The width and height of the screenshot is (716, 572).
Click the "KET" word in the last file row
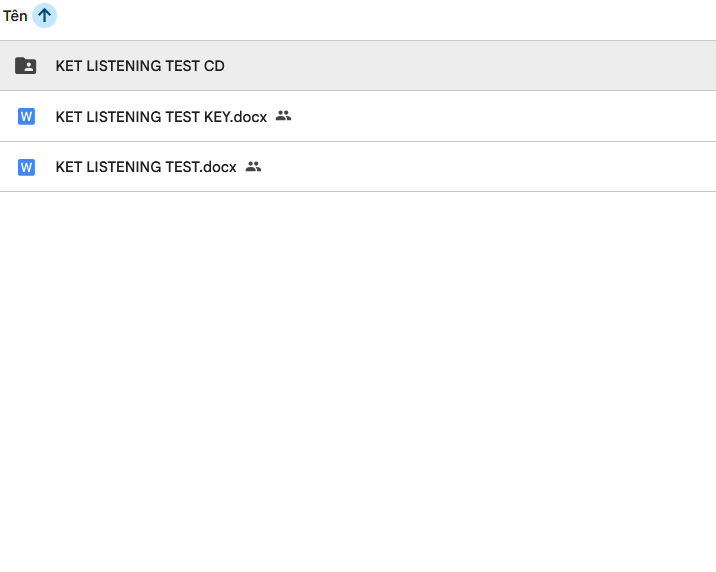tap(68, 167)
